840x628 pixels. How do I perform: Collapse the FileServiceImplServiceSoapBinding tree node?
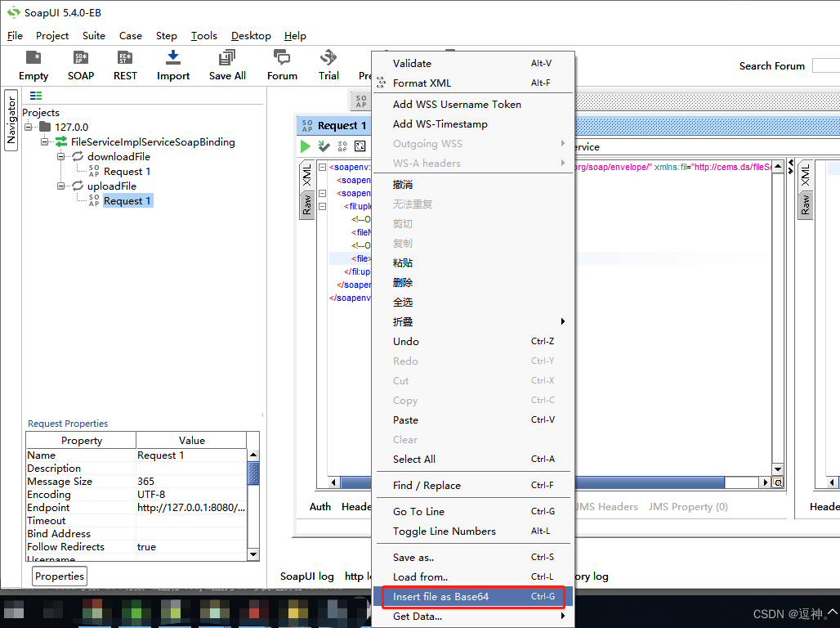45,141
